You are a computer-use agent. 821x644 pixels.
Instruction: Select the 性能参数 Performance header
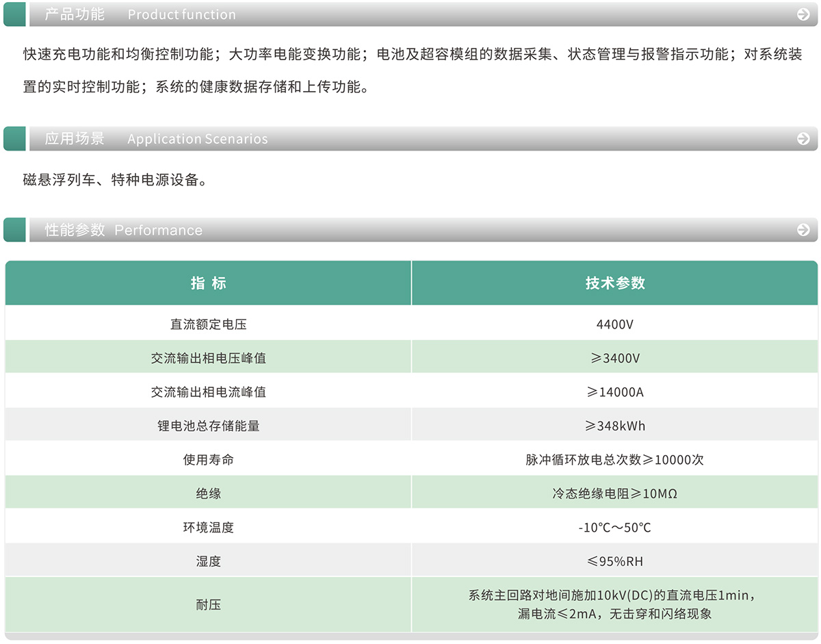coord(124,230)
